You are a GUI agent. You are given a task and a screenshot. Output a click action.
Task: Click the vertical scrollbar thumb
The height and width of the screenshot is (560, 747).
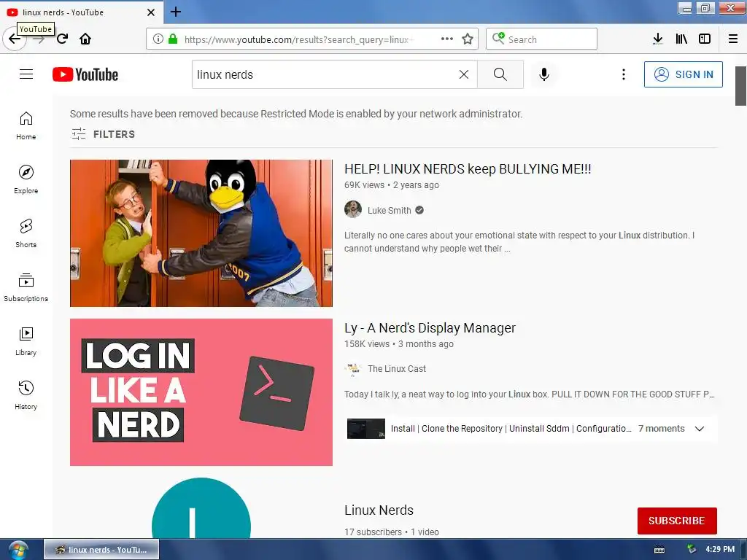[x=740, y=86]
